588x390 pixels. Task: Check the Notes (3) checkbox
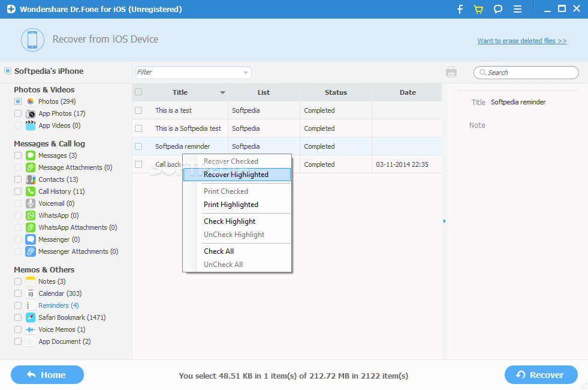click(18, 281)
